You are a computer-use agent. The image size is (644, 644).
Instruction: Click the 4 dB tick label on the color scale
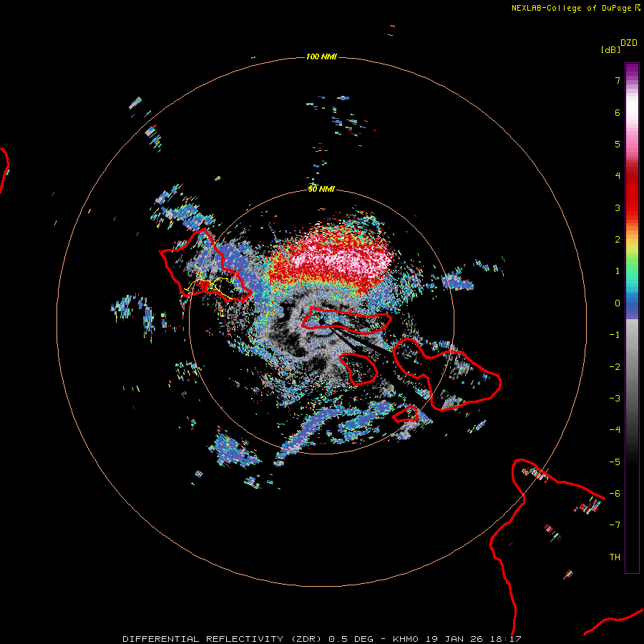click(618, 176)
